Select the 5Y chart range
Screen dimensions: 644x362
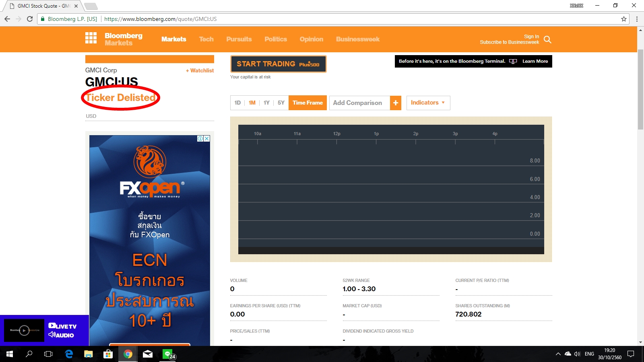281,103
